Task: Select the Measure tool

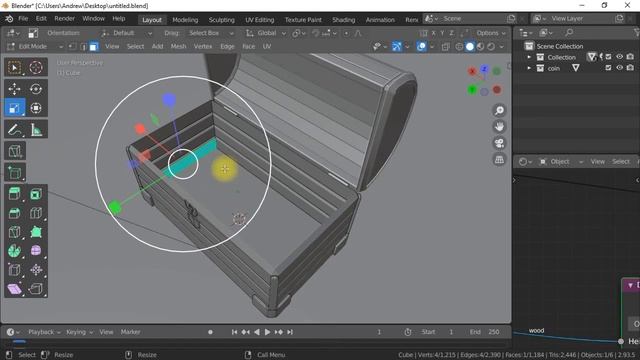Action: [36, 130]
